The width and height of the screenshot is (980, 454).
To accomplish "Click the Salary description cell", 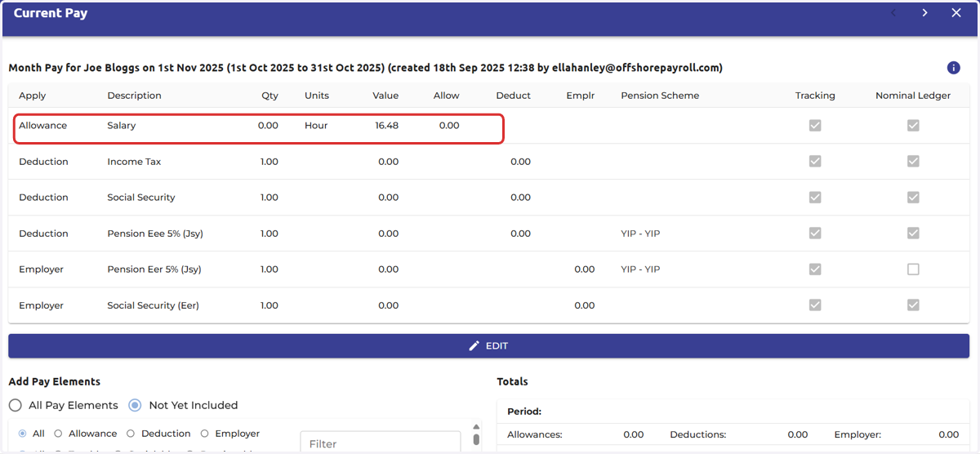I will click(122, 126).
